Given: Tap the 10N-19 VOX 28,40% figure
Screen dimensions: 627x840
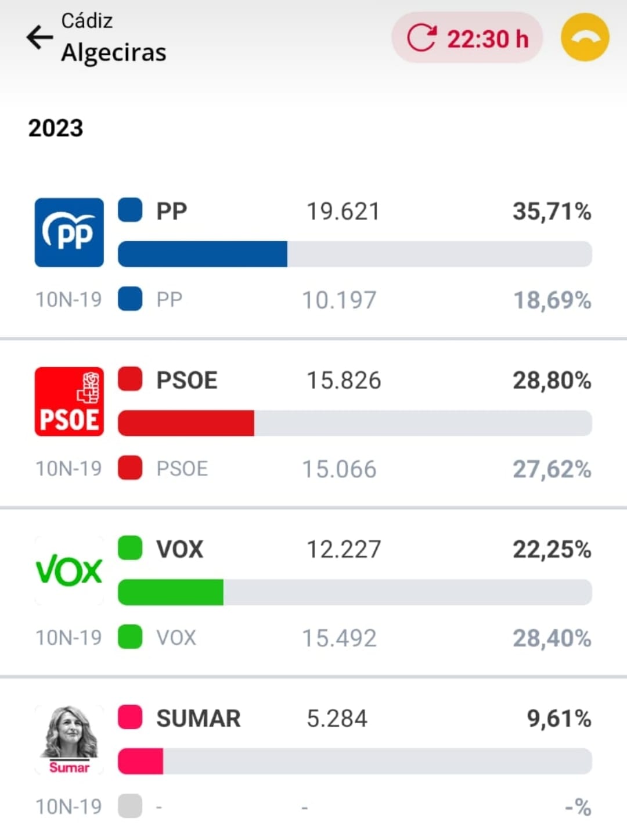Looking at the screenshot, I should (552, 638).
